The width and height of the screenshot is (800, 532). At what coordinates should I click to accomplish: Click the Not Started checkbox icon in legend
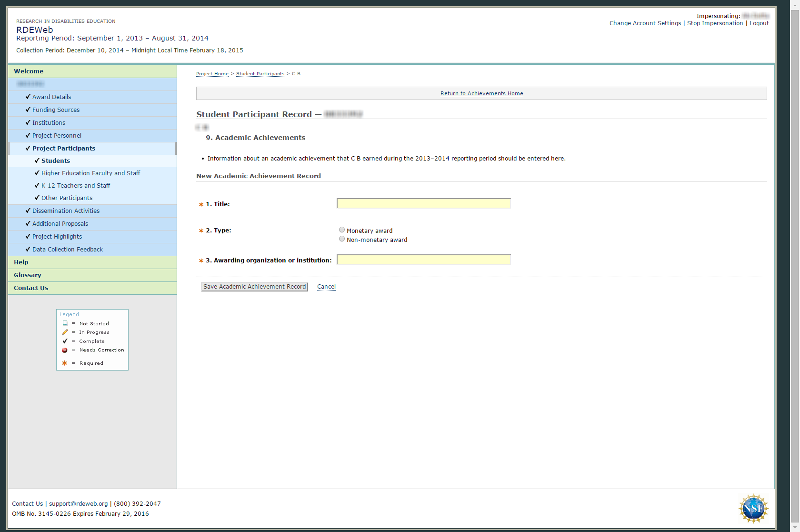65,323
